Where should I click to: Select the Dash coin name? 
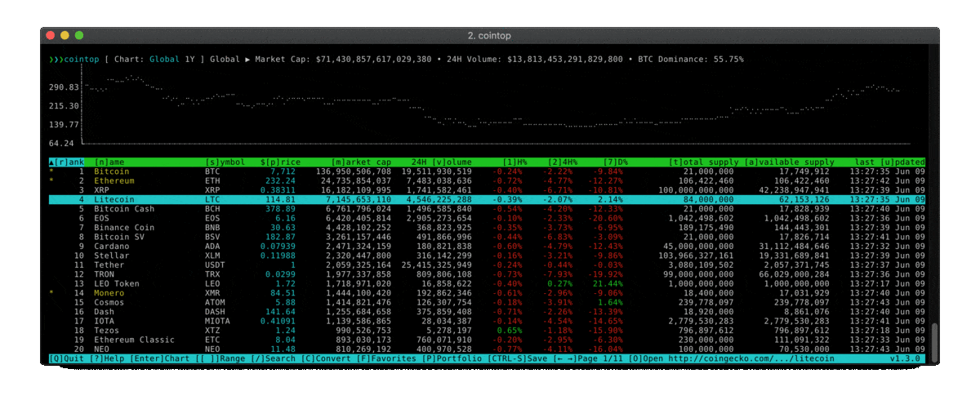pyautogui.click(x=104, y=312)
